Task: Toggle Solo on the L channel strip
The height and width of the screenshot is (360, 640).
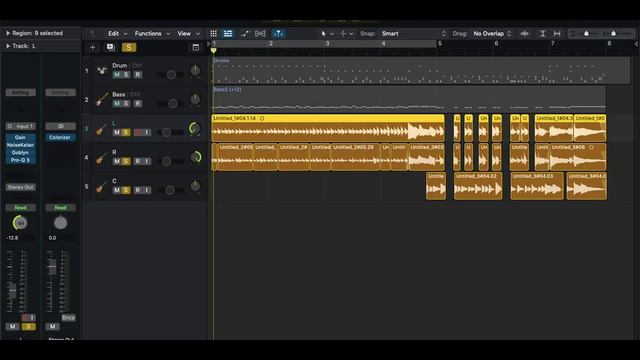Action: pos(28,327)
